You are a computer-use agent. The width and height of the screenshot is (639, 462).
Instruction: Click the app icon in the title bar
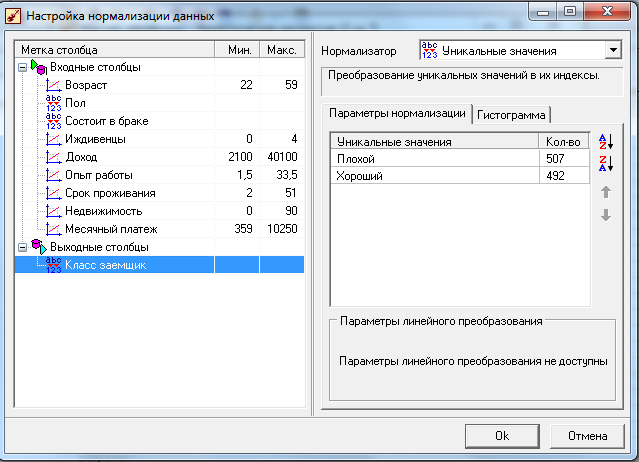(13, 16)
